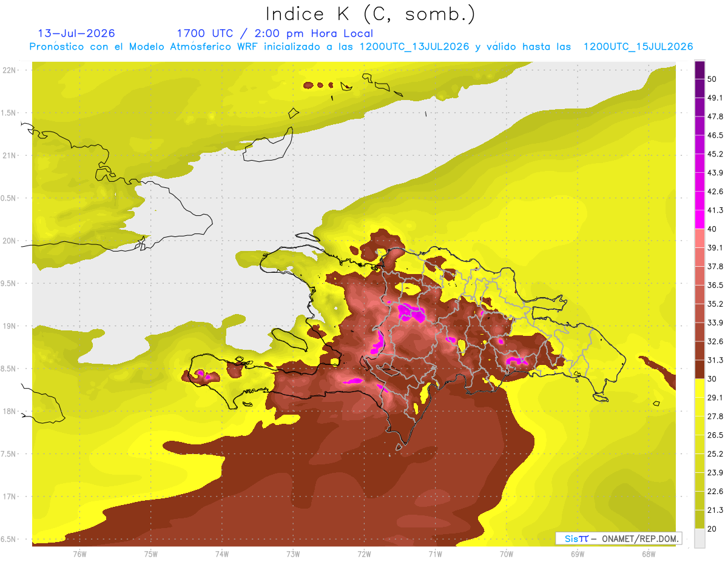728x562 pixels.
Task: Click the truncated latitude label "6.5N"
Action: click(x=8, y=539)
